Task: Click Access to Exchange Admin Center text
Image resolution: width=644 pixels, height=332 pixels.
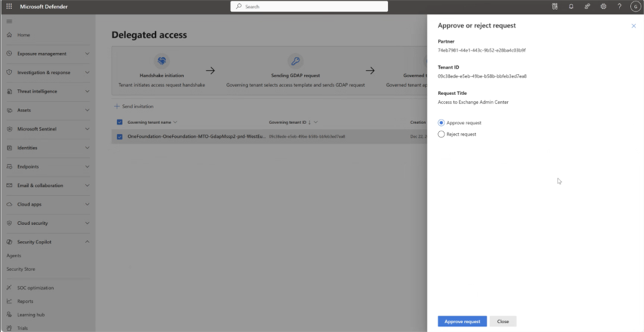Action: tap(473, 102)
